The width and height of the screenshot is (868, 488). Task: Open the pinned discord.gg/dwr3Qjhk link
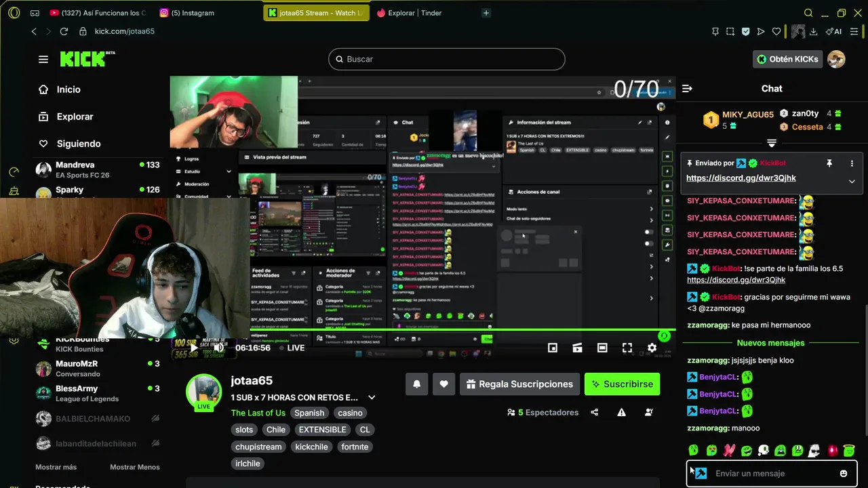(x=741, y=178)
